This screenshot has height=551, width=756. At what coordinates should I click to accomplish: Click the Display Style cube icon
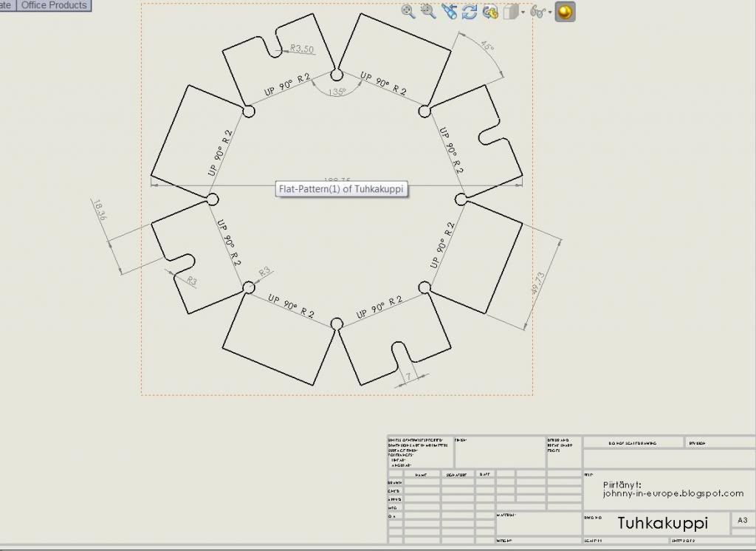(x=511, y=12)
